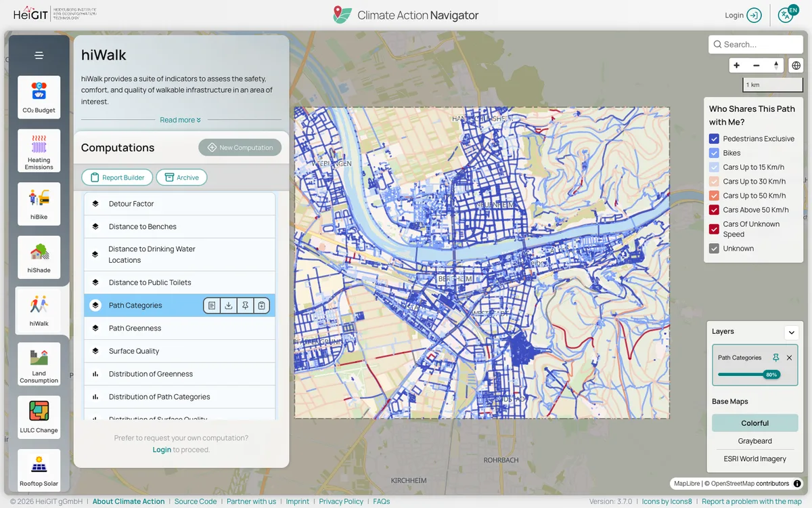The height and width of the screenshot is (508, 812).
Task: Click the Login arrow icon
Action: click(x=754, y=15)
